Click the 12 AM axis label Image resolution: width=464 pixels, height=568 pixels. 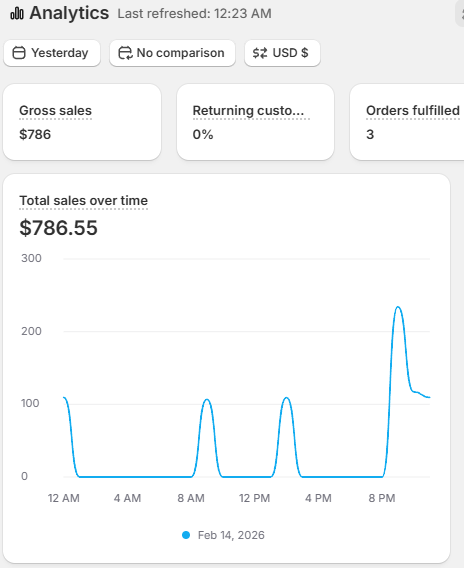click(64, 498)
